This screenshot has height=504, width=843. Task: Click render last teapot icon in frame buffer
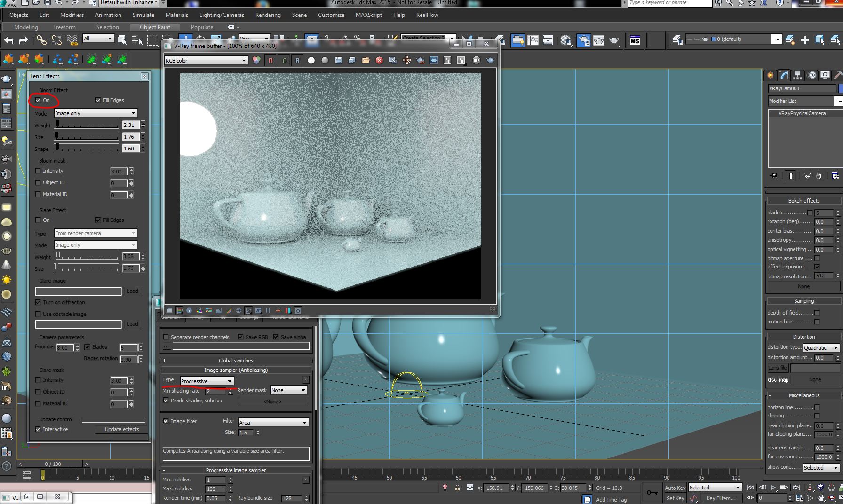click(x=490, y=60)
